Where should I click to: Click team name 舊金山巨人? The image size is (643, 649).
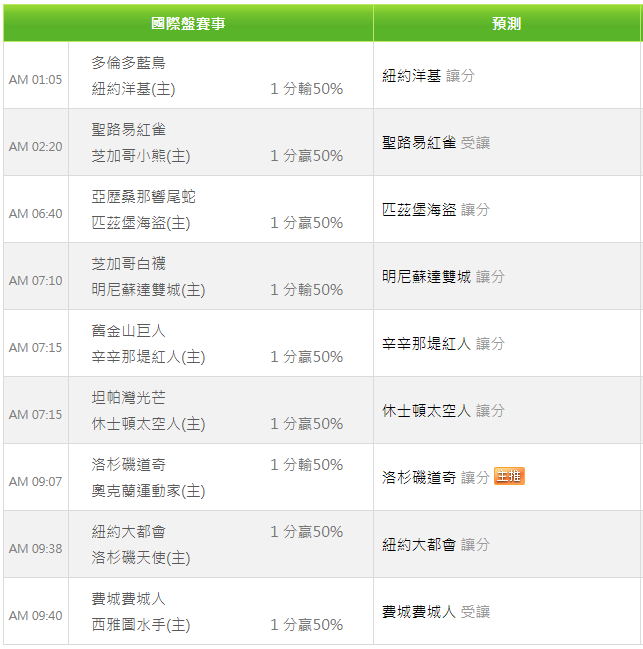pos(128,331)
